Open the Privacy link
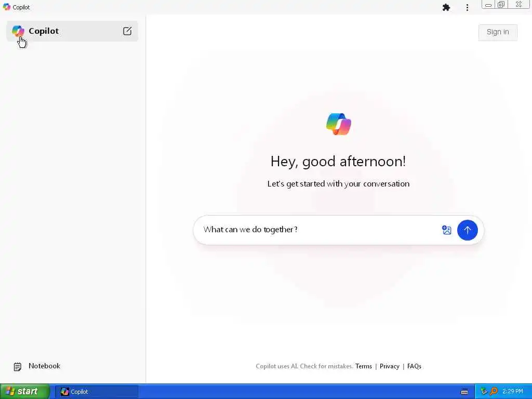 coord(390,366)
